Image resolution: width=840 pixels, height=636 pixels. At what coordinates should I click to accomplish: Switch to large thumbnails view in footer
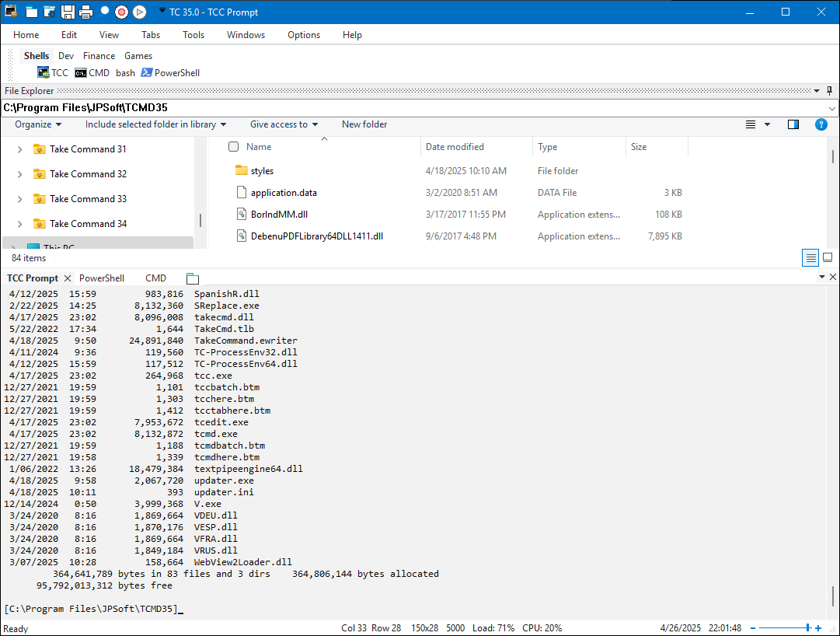click(x=828, y=257)
